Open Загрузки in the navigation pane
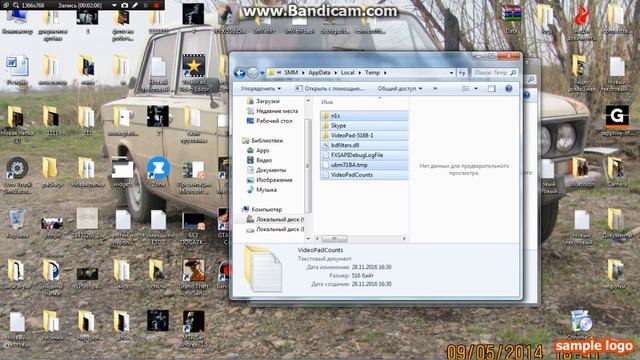Viewport: 640px width, 360px height. 263,101
